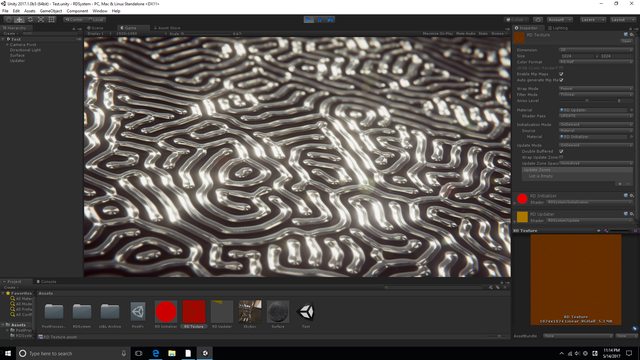640x360 pixels.
Task: Select the Rect transform tool
Action: [52, 20]
